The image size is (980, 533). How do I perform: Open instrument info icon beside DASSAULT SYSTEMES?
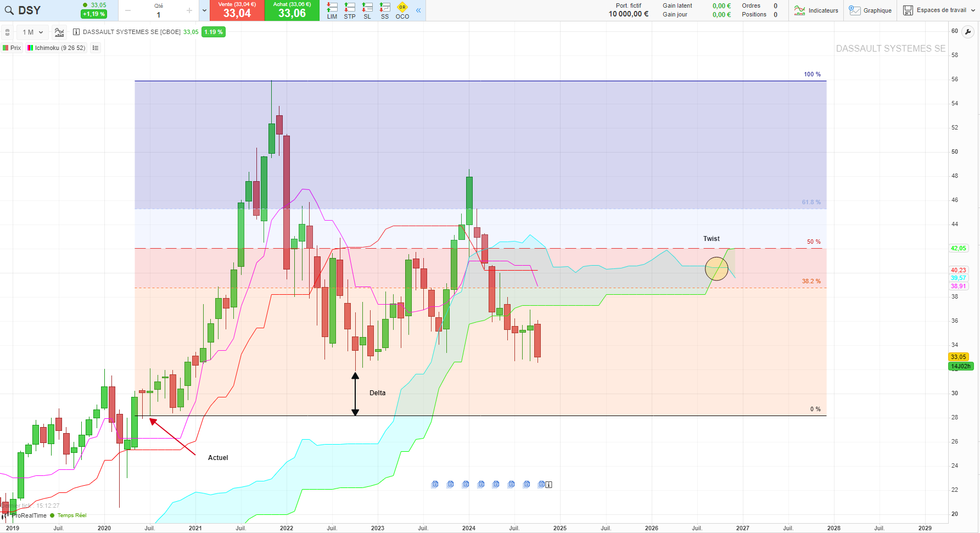tap(76, 32)
